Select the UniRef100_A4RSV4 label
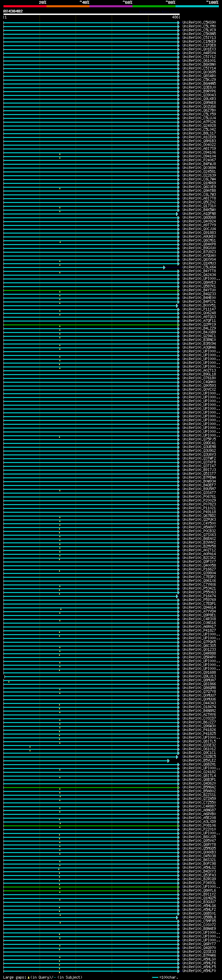Image resolution: width=222 pixels, height=980 pixels. coord(199,53)
